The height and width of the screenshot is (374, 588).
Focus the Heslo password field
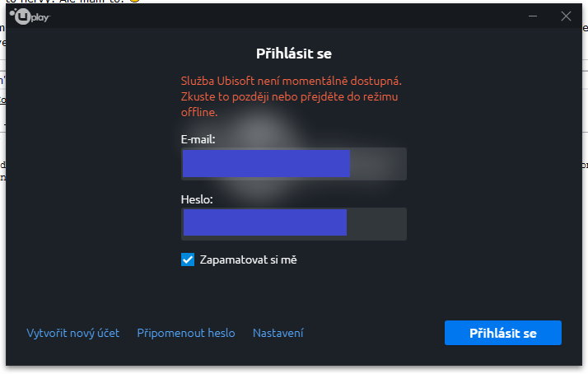coord(294,224)
